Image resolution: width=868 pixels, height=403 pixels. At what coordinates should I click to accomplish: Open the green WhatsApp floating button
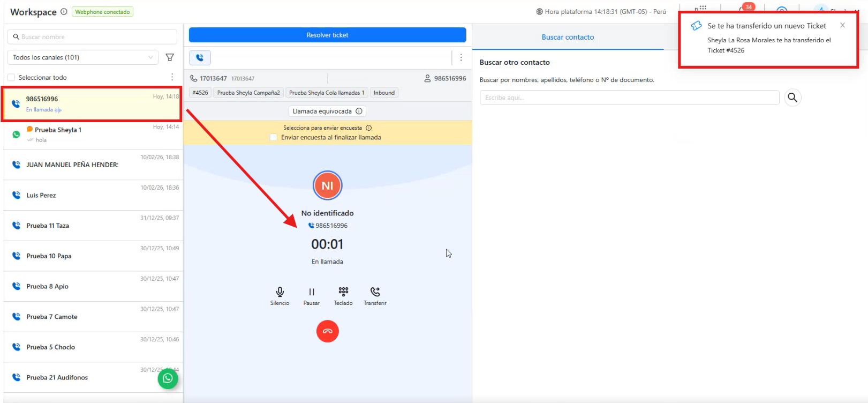pos(168,378)
